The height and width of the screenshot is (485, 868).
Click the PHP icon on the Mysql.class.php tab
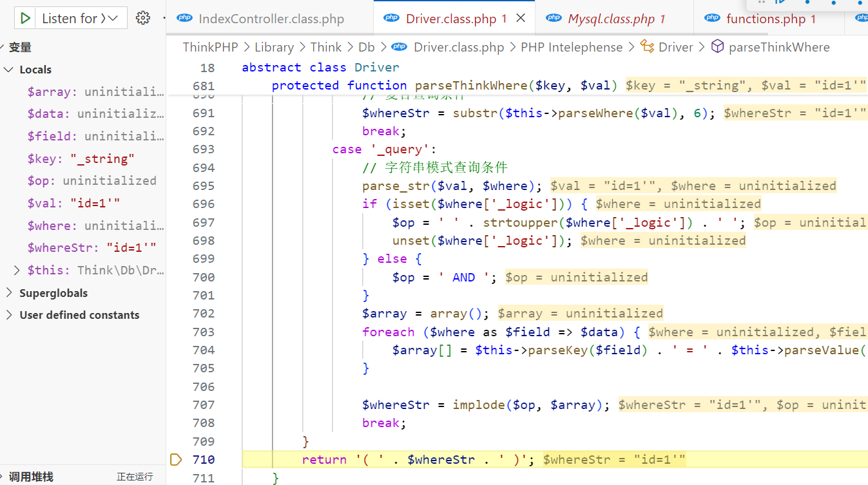(554, 19)
